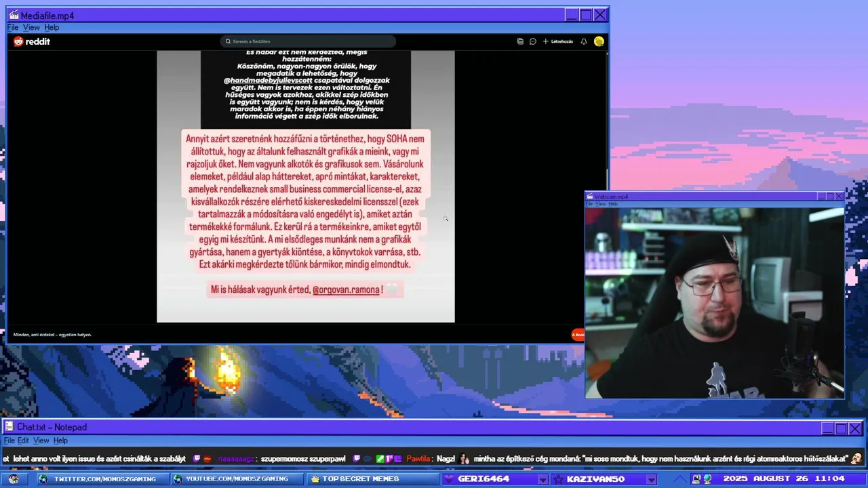Open File menu in Webcam.mp4 window
This screenshot has height=488, width=868.
point(589,204)
